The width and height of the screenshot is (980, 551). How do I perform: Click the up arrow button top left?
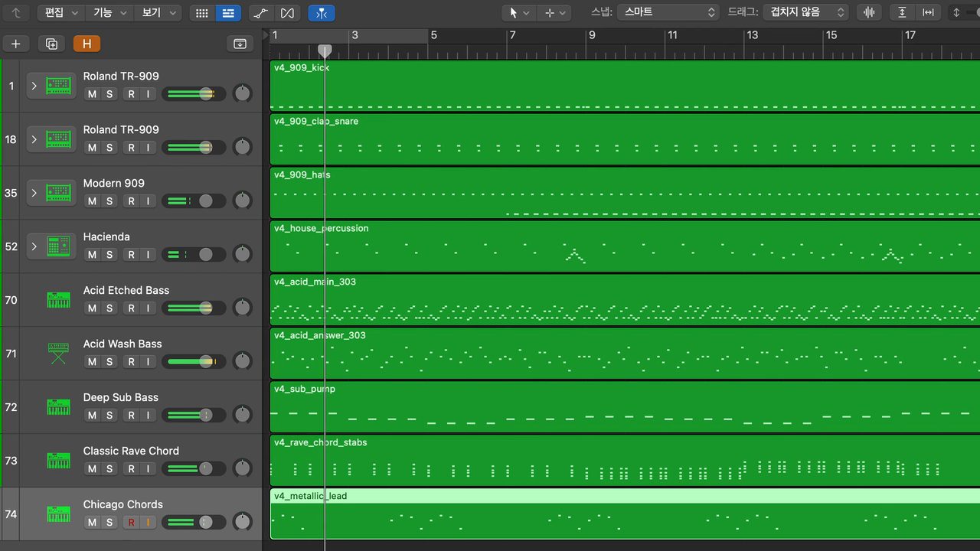point(16,13)
